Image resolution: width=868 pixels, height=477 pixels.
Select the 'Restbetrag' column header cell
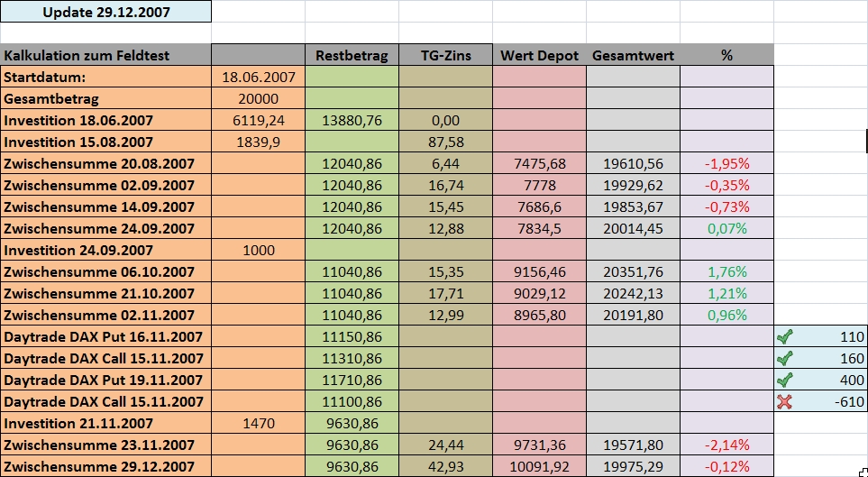point(352,55)
